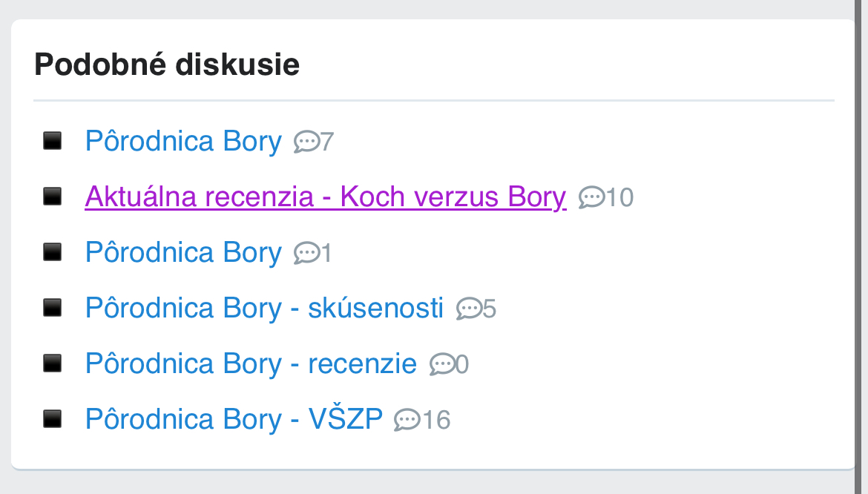Click the comment bubble icon showing 1 comment
Image resolution: width=868 pixels, height=494 pixels.
coord(306,252)
